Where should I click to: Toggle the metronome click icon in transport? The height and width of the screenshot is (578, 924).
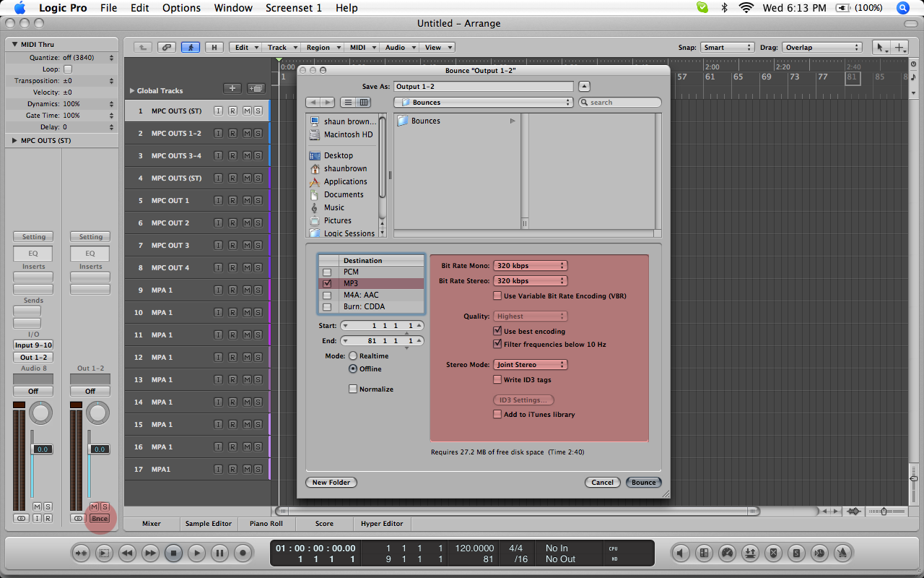click(842, 553)
